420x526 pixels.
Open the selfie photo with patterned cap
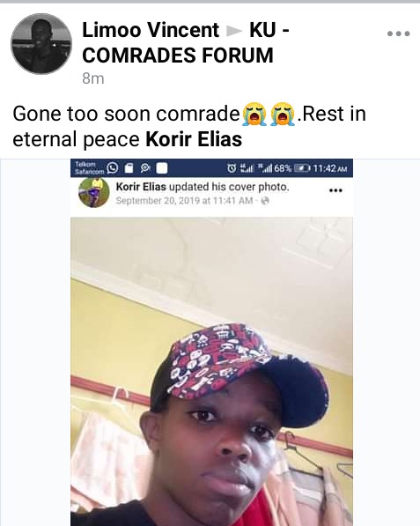tap(211, 371)
